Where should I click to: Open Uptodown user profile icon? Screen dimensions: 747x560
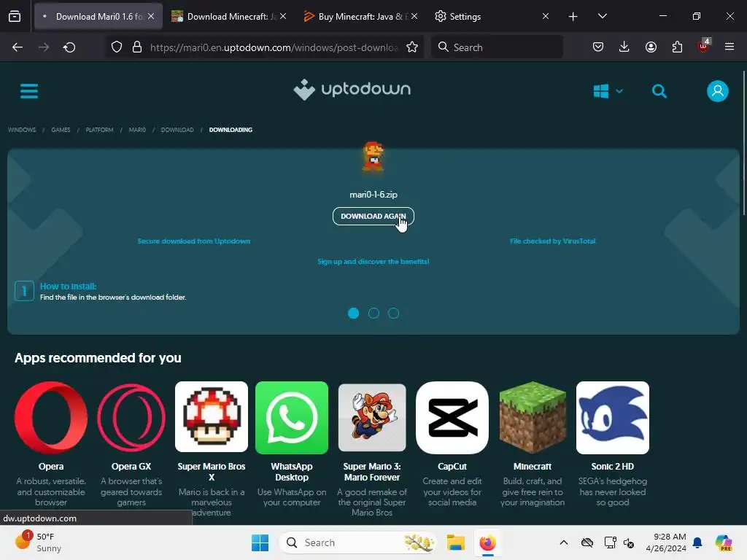point(718,91)
